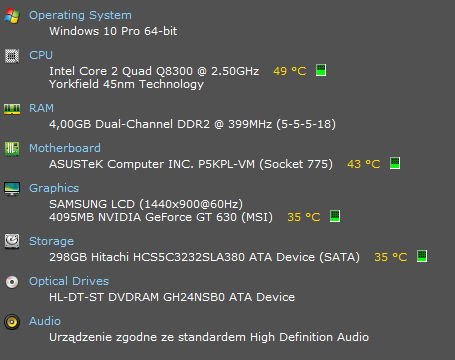The width and height of the screenshot is (455, 360).
Task: Click the Motherboard circuit board icon
Action: tap(12, 149)
